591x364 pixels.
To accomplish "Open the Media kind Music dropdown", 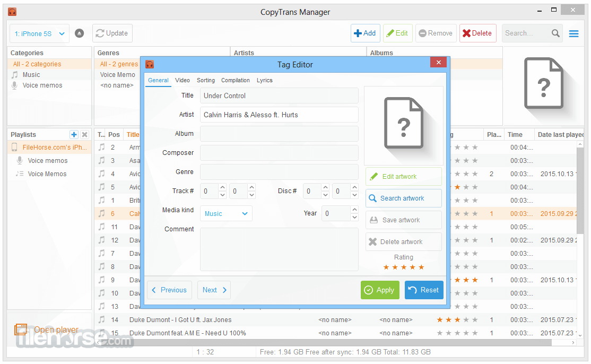I will (x=226, y=214).
